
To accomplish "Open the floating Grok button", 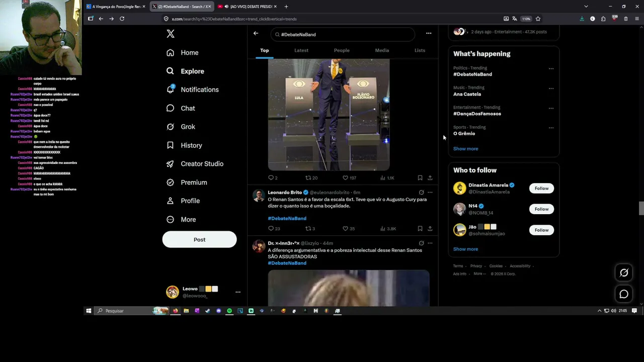I will tap(624, 273).
